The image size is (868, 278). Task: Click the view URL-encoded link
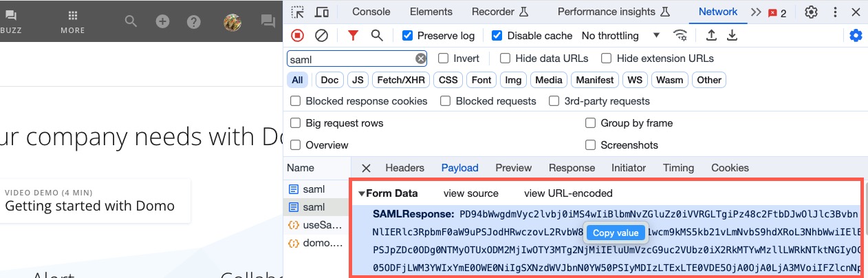click(x=568, y=193)
